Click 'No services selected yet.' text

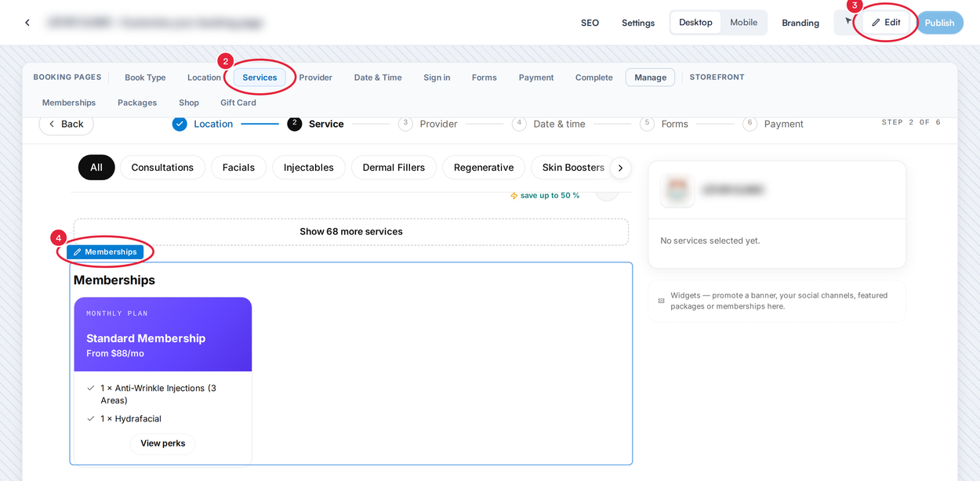point(710,240)
